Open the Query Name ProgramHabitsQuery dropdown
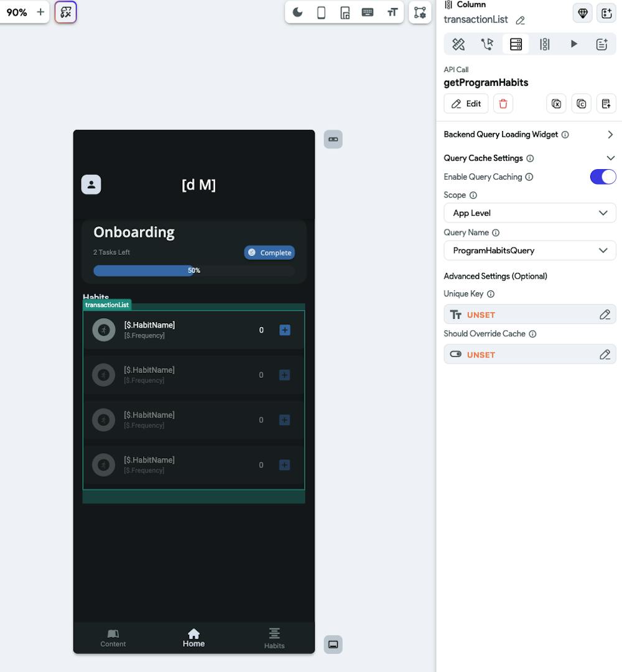Viewport: 622px width, 672px height. pos(529,250)
